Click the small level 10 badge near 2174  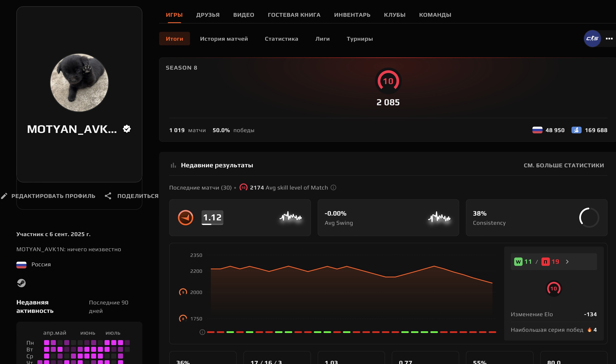click(243, 187)
